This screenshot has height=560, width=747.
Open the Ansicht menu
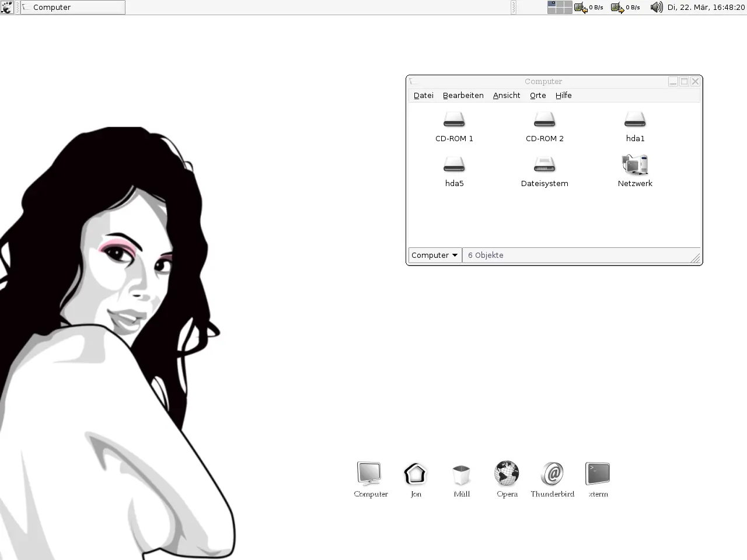tap(506, 95)
